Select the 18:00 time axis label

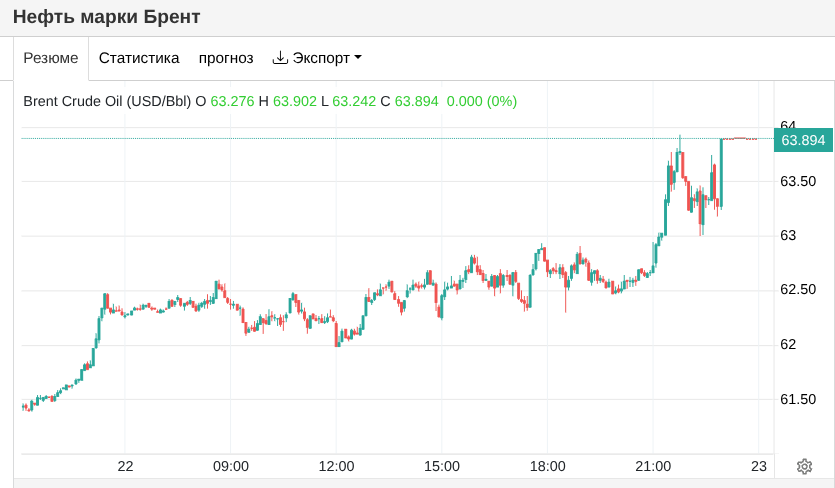coord(547,466)
